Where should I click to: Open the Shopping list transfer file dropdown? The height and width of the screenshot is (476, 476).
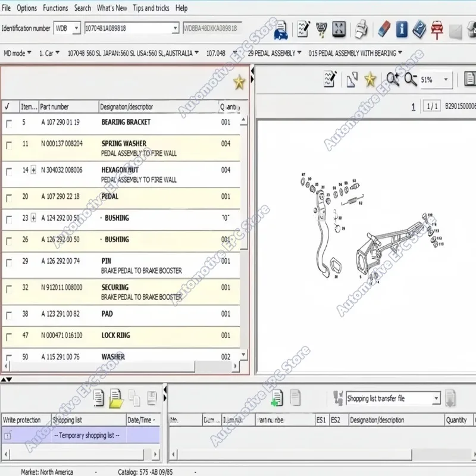click(x=436, y=398)
